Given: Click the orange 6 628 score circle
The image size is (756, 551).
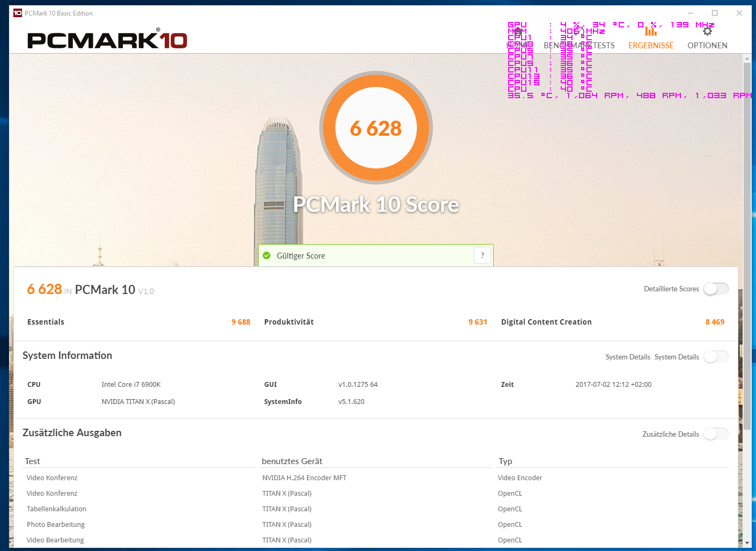Looking at the screenshot, I should [376, 128].
